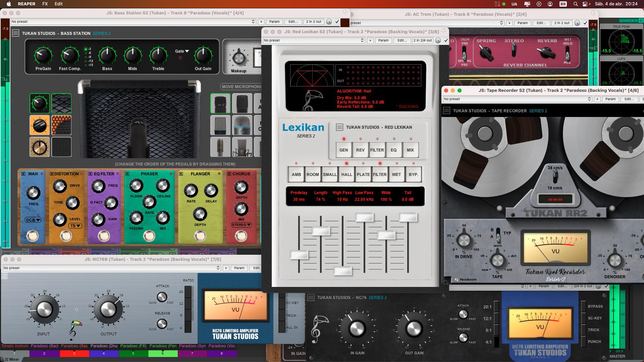Screen dimensions: 644x362
Task: Click the TAPE condition knob
Action: (497, 260)
